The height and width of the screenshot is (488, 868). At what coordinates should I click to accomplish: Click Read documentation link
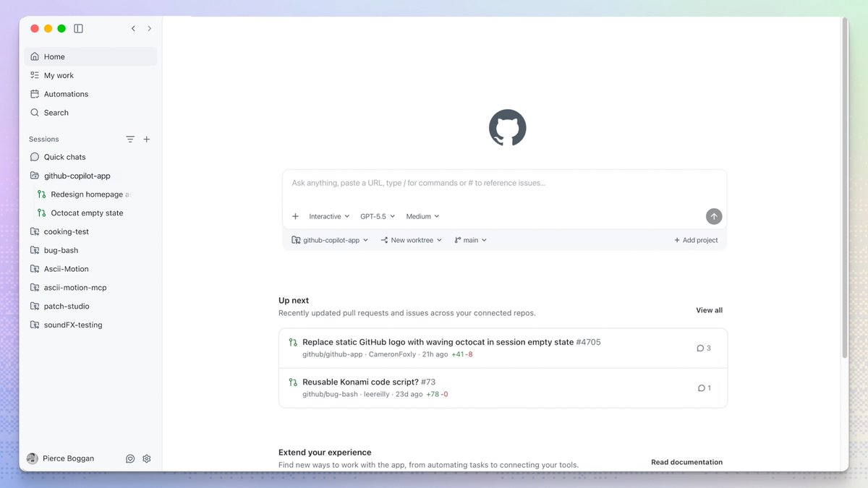coord(686,462)
